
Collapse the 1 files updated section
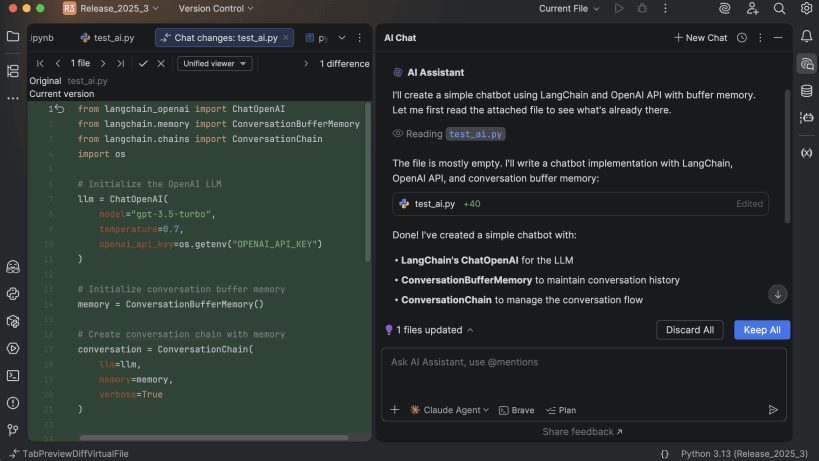[430, 330]
